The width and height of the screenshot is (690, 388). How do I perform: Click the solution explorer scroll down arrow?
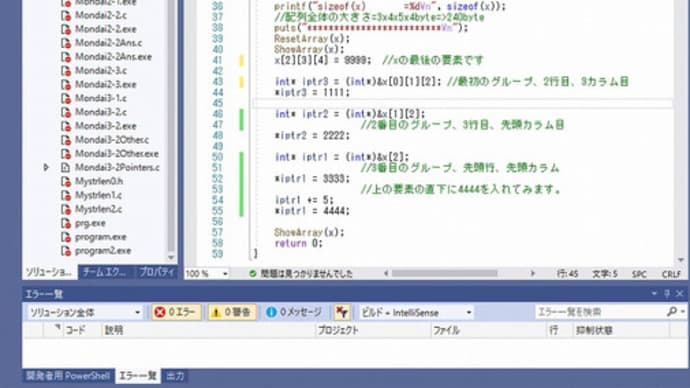pos(171,258)
